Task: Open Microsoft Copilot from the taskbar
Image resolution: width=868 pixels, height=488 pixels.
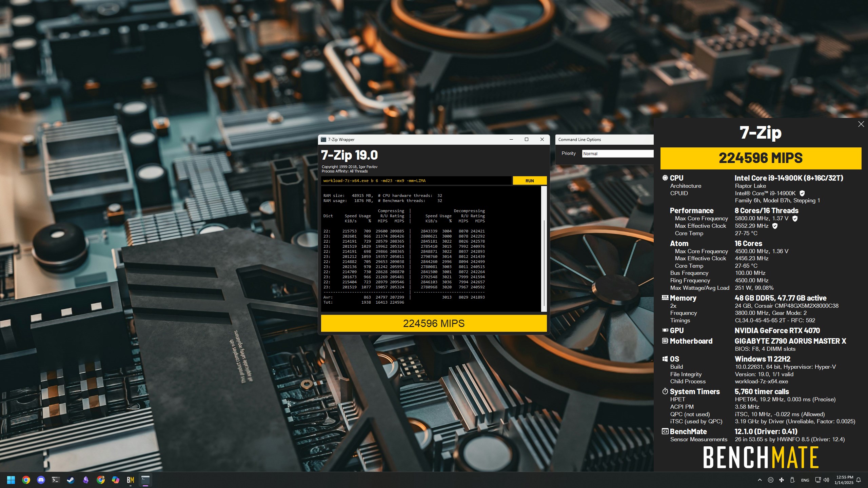Action: [x=116, y=480]
